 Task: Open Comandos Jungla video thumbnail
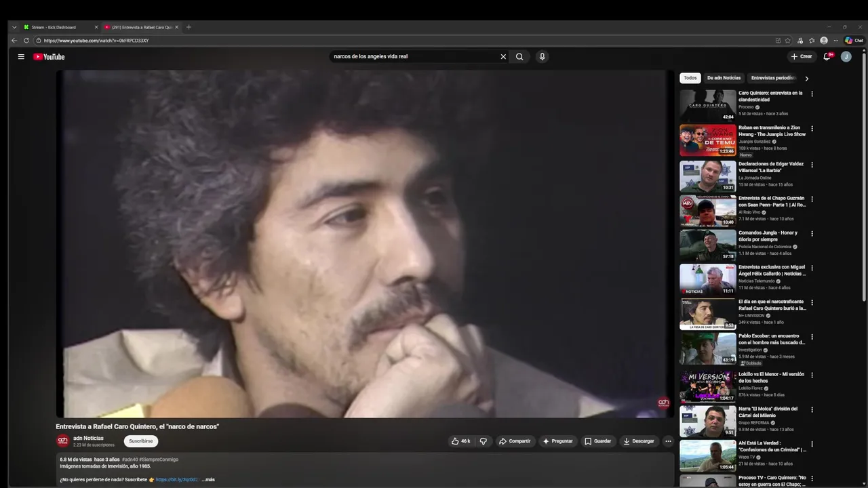point(708,245)
